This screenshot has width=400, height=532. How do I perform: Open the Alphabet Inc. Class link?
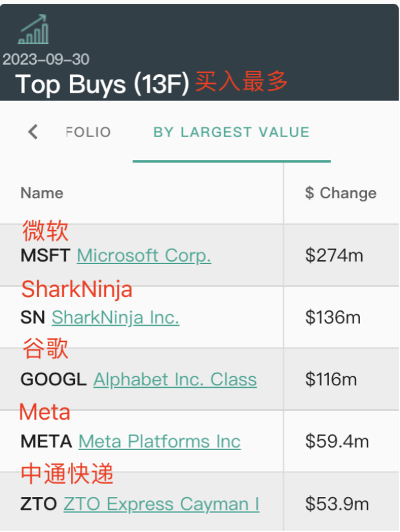point(175,380)
